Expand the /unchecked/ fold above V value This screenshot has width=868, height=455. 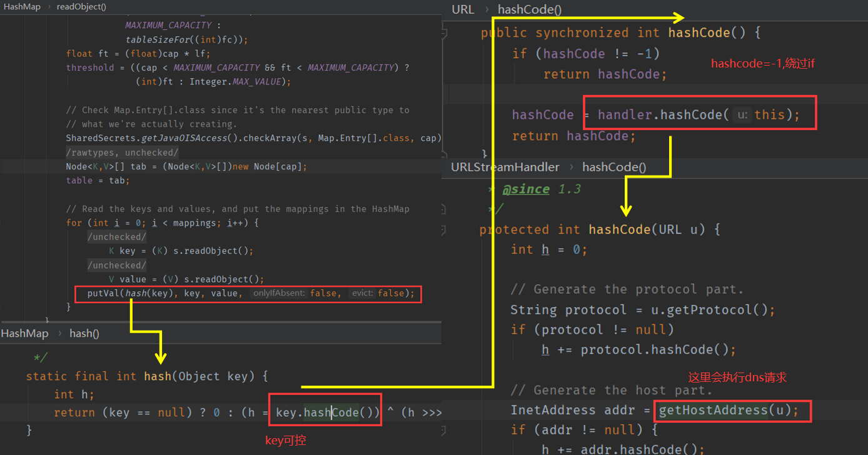(117, 265)
